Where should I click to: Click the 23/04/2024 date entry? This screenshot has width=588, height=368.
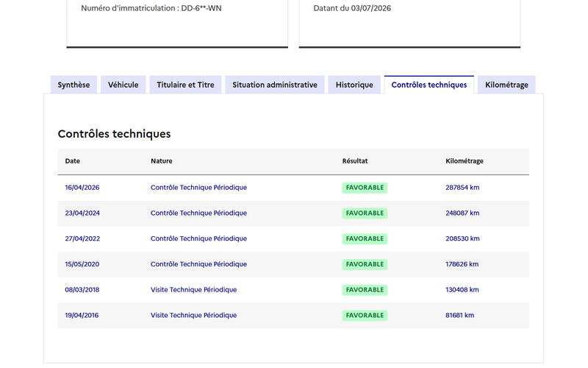pyautogui.click(x=82, y=213)
